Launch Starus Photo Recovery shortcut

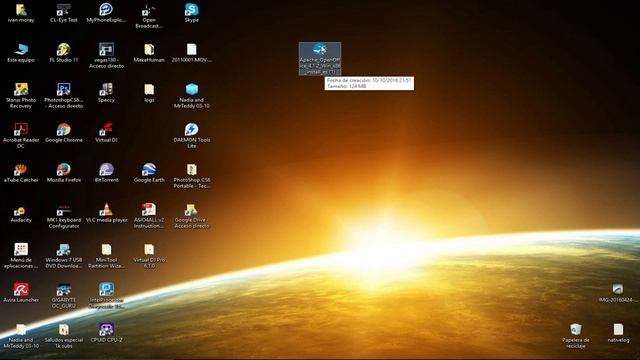[21, 90]
